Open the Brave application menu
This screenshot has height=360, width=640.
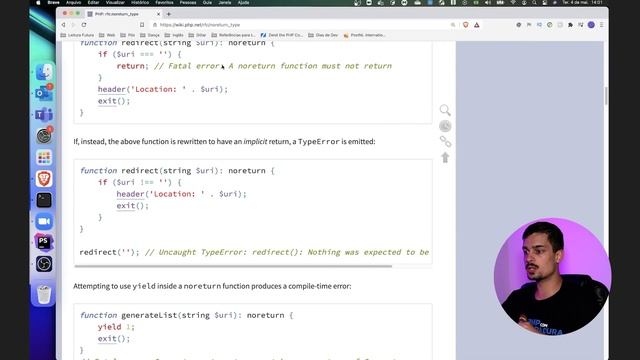tap(53, 2)
